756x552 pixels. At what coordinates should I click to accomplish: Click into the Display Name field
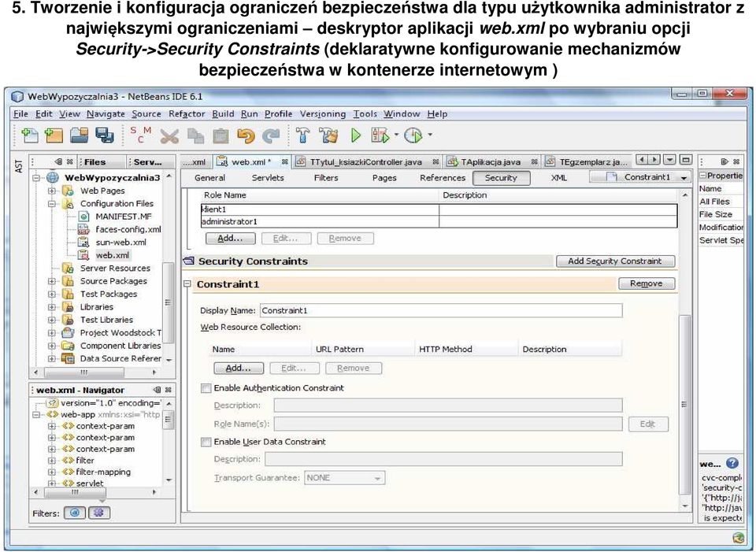[441, 310]
